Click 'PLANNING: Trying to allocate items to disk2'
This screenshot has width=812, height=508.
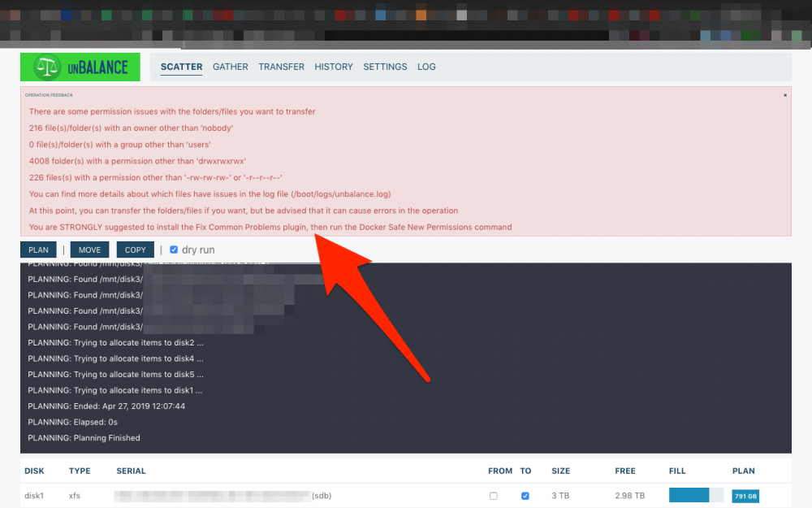point(115,343)
